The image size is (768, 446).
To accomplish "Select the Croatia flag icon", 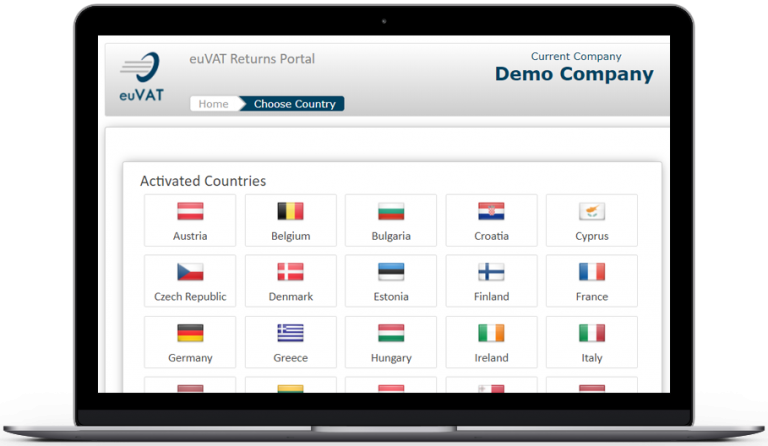I will coord(491,212).
